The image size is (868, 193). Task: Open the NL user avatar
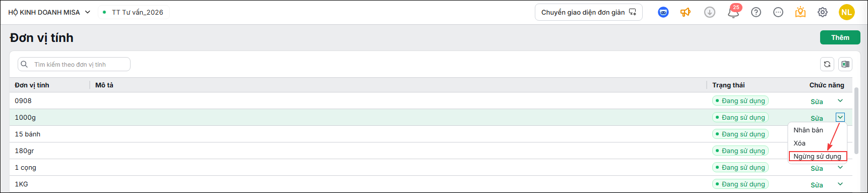[847, 12]
